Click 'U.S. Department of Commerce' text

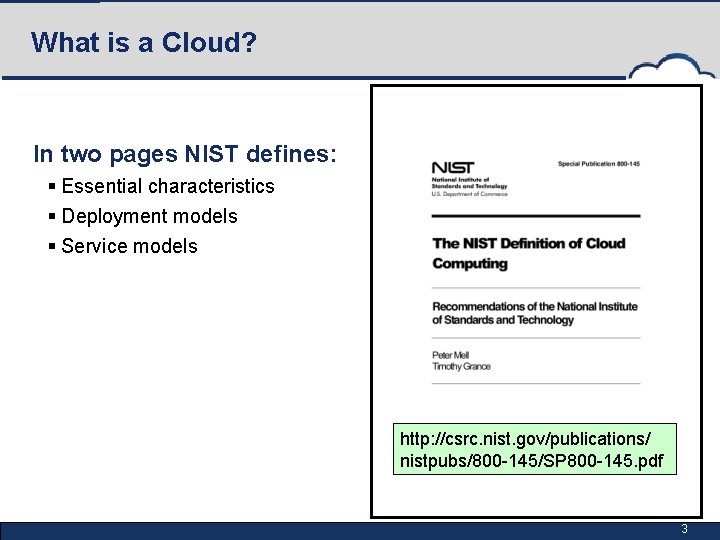click(469, 194)
